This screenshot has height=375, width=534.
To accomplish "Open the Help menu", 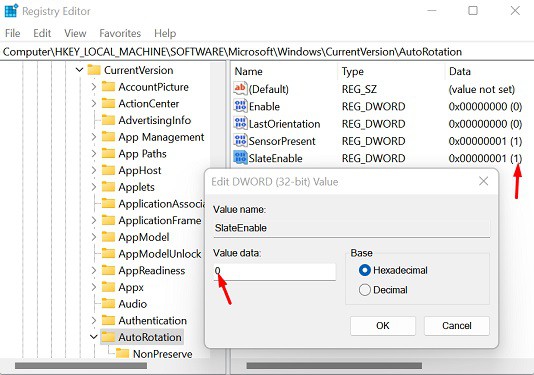I will click(165, 33).
